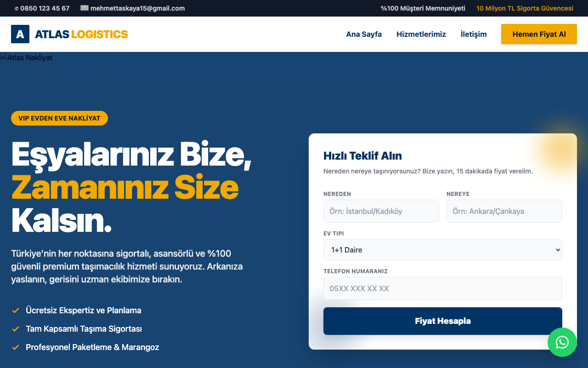
Task: Click the mehmettaskaya15@gmail.com email link
Action: pyautogui.click(x=138, y=8)
